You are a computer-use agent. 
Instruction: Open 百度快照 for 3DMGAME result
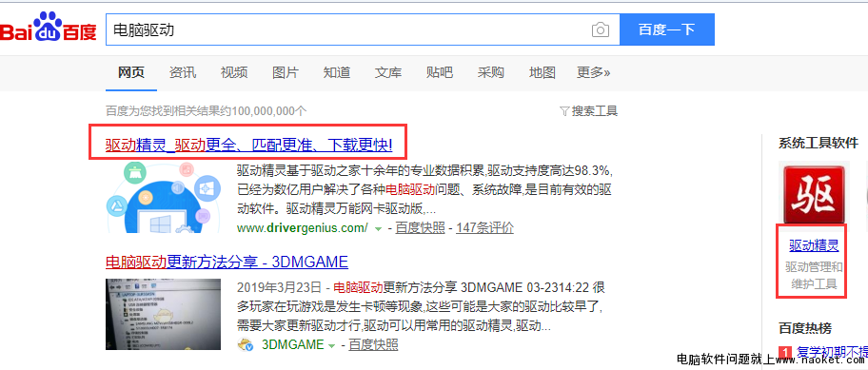tap(373, 344)
